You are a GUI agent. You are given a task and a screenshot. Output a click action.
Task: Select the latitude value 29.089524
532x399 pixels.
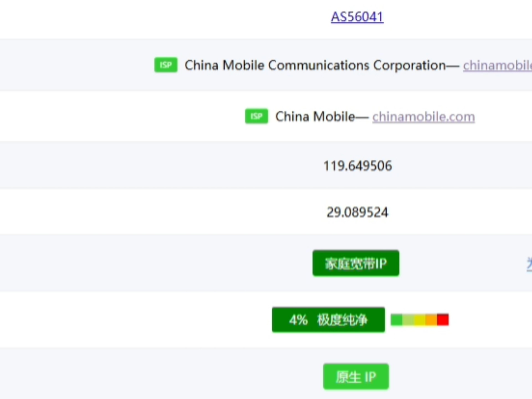pyautogui.click(x=357, y=212)
